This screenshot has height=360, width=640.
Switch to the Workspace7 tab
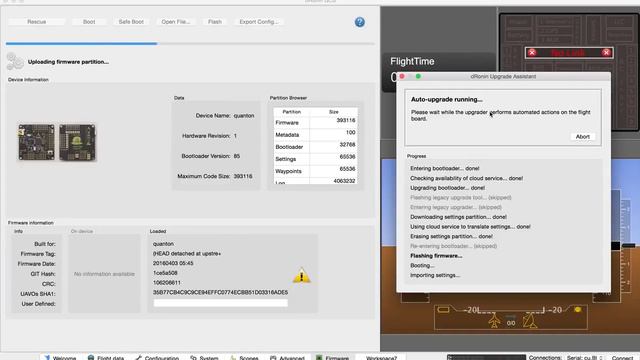(x=381, y=358)
